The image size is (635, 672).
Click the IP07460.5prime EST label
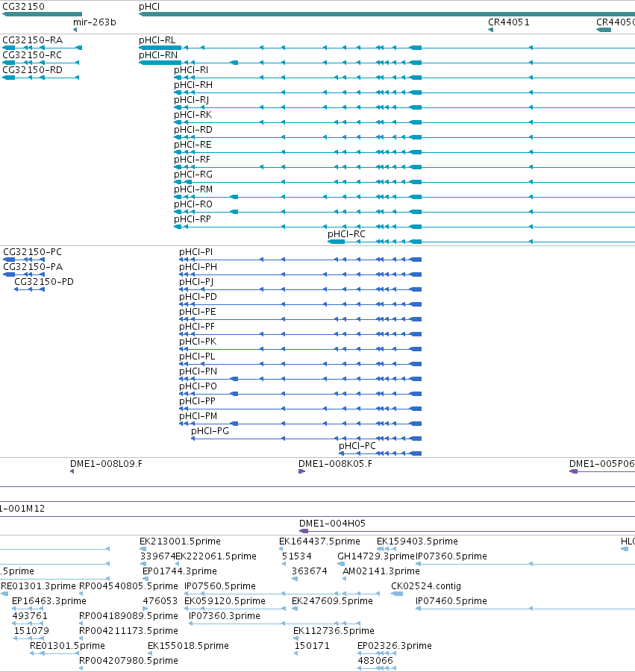pos(451,601)
